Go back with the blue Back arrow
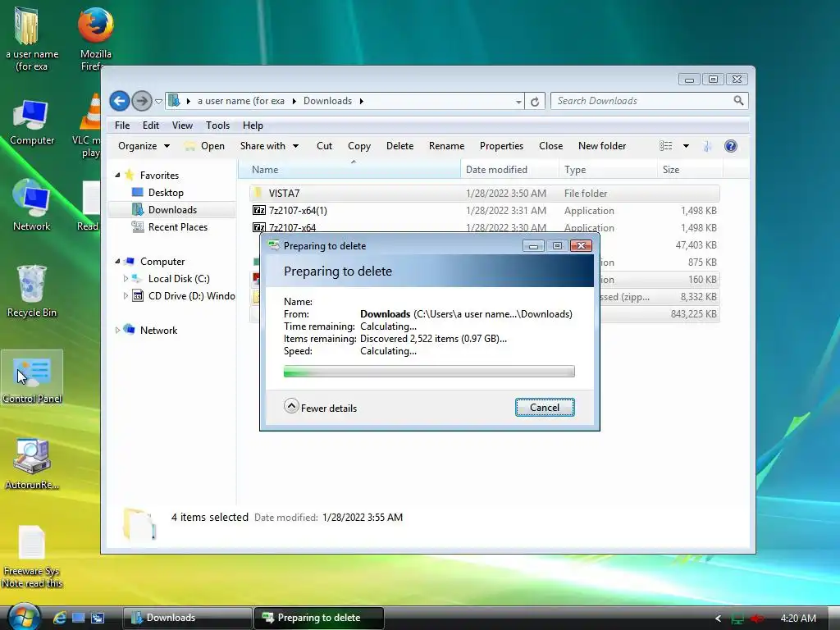The height and width of the screenshot is (630, 840). [x=120, y=101]
